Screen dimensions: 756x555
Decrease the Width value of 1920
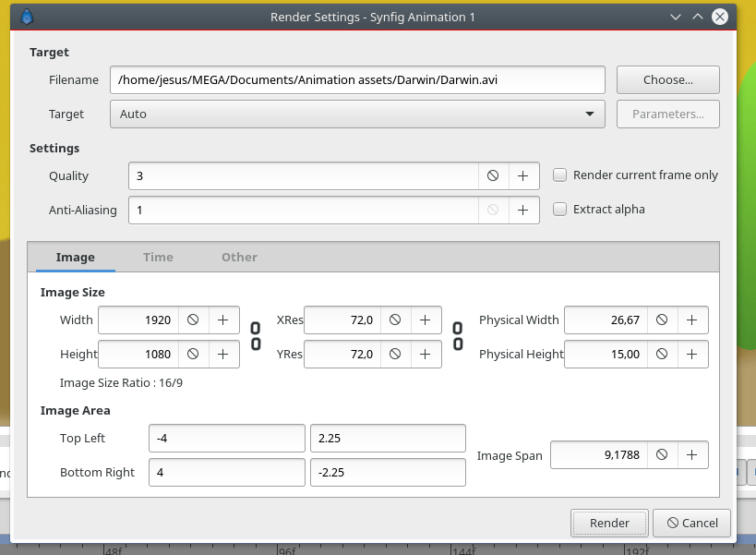[193, 320]
